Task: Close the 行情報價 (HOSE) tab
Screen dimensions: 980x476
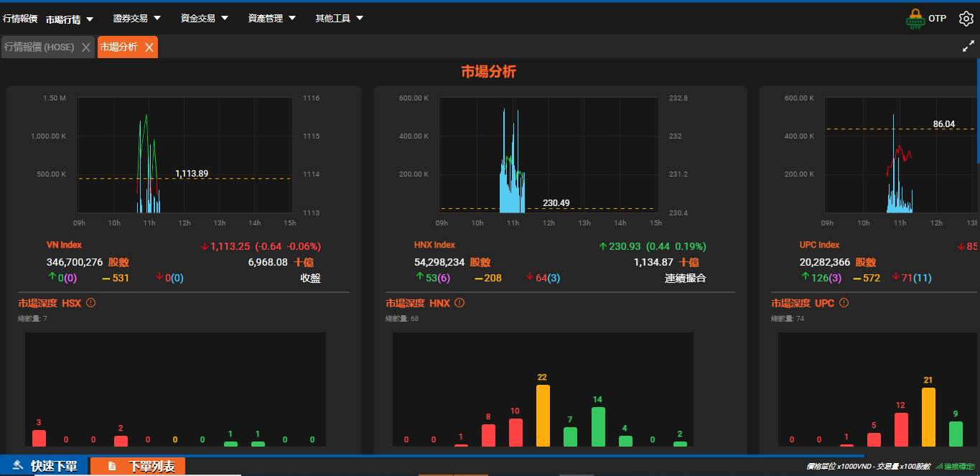Action: [86, 47]
